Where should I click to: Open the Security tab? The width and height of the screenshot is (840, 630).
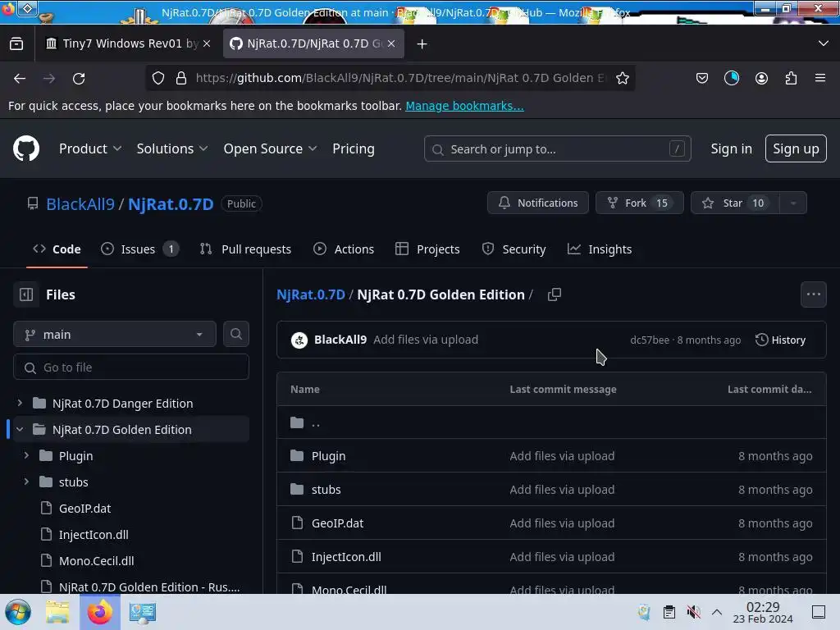point(514,249)
